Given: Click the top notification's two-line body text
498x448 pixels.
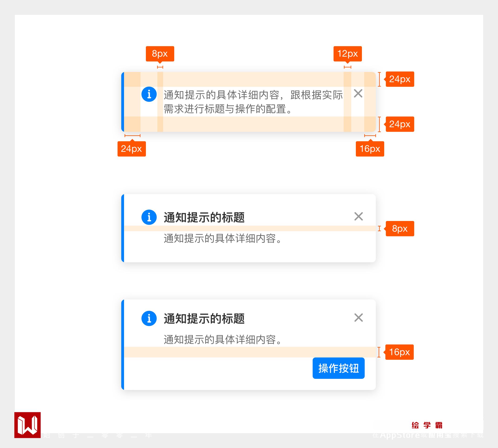Looking at the screenshot, I should (x=253, y=102).
